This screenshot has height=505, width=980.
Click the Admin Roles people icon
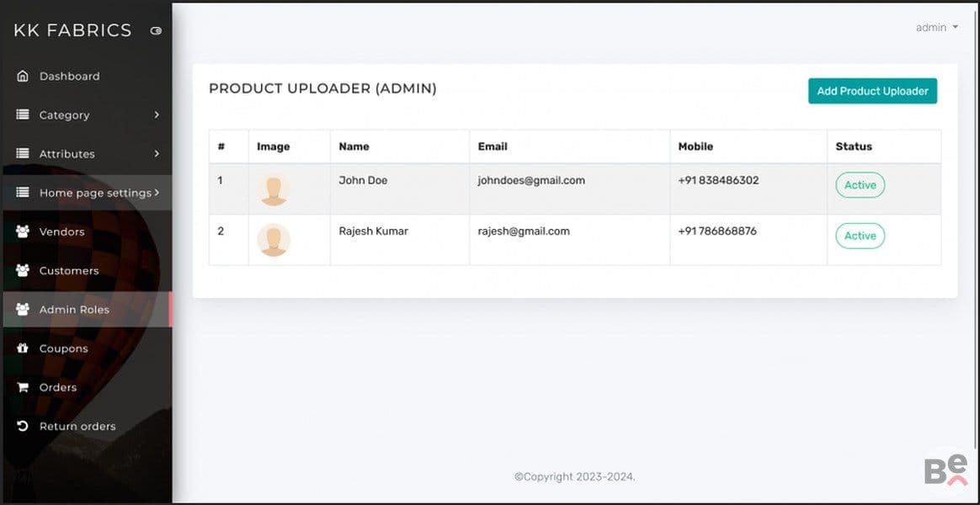click(x=23, y=310)
